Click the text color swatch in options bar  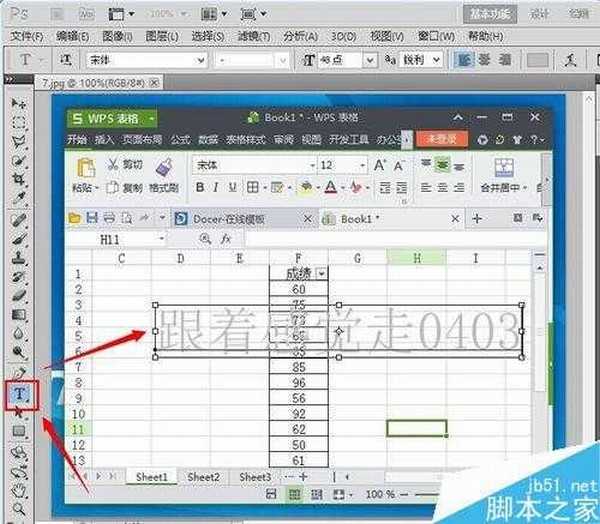pyautogui.click(x=538, y=60)
